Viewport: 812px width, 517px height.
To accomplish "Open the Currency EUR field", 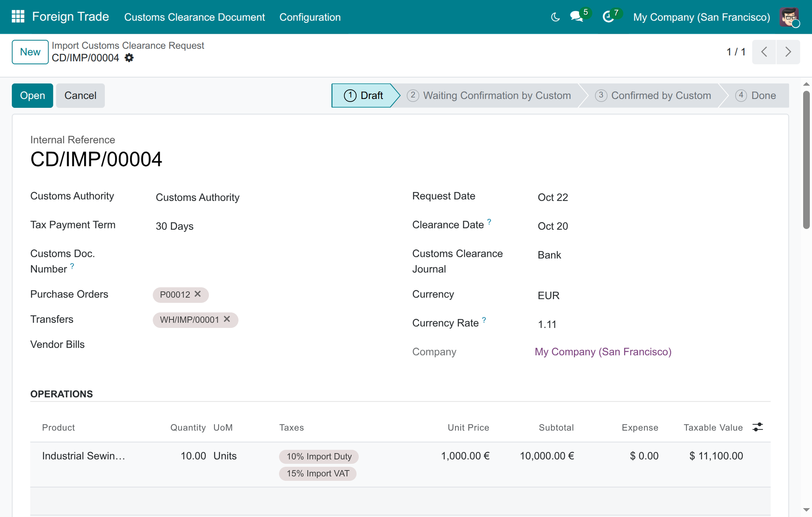I will [653, 295].
